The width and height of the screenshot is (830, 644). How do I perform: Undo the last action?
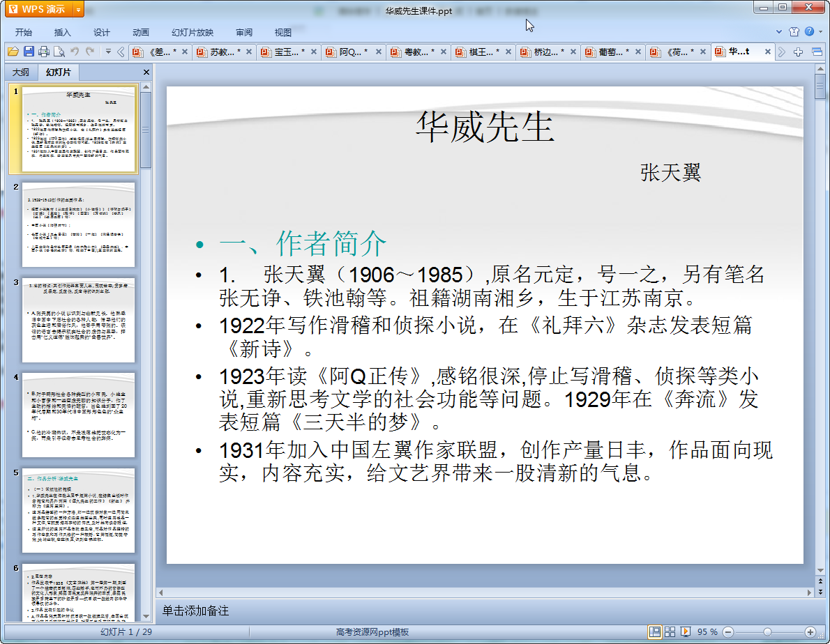[x=75, y=52]
